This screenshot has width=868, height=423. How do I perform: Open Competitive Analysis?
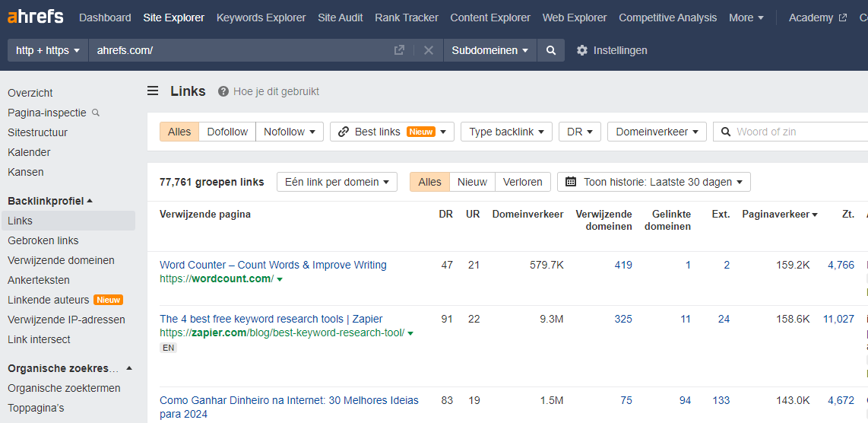pos(667,17)
